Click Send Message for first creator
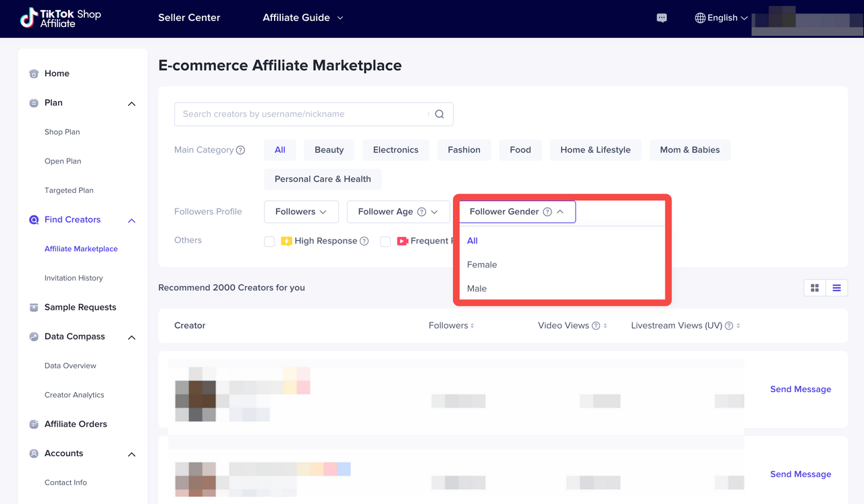The width and height of the screenshot is (864, 504). pyautogui.click(x=801, y=389)
